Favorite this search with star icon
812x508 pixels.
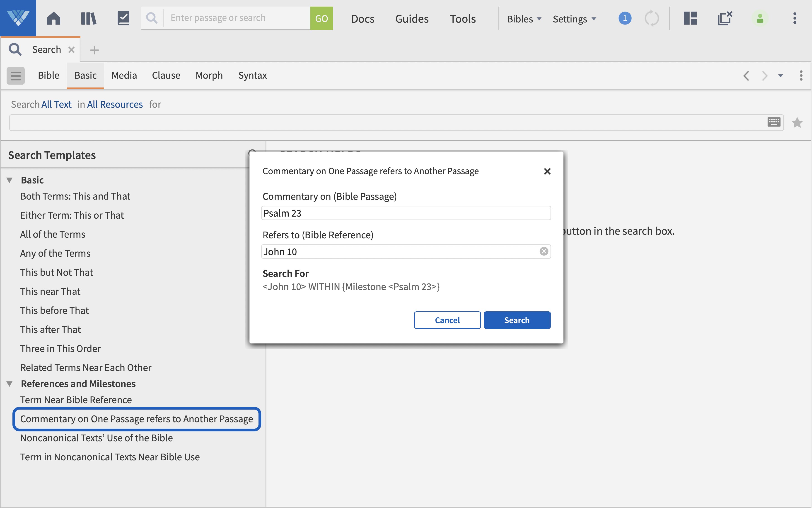pyautogui.click(x=797, y=123)
